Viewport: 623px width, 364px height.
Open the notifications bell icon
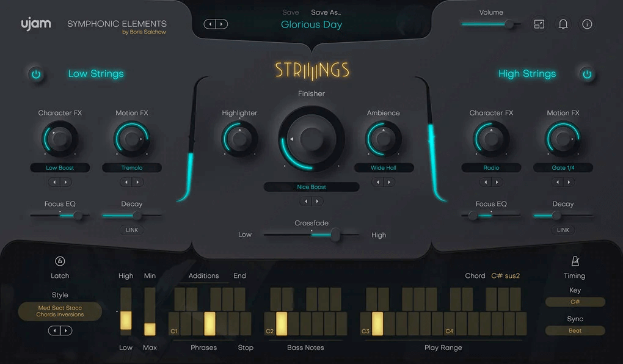(563, 24)
